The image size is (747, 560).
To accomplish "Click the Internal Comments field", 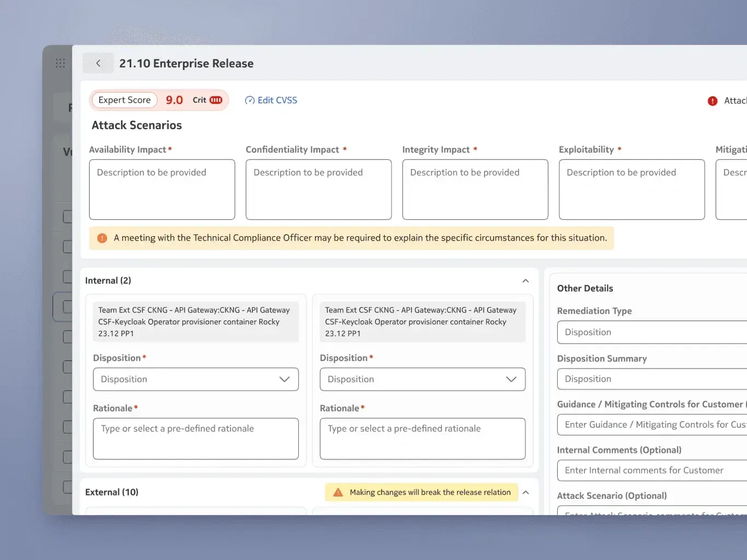I will coord(652,470).
